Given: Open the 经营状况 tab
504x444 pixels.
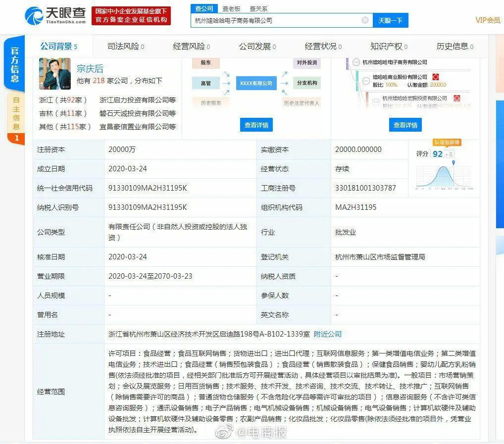Looking at the screenshot, I should click(323, 46).
